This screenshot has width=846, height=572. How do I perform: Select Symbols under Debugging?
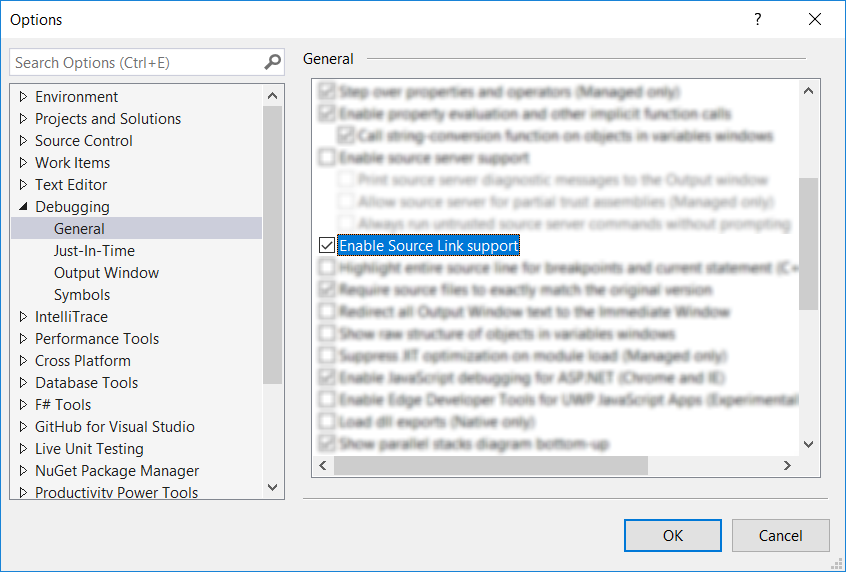point(82,295)
